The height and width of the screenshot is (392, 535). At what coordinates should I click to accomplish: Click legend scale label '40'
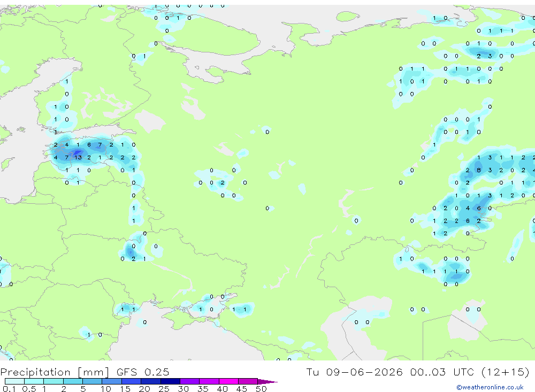[x=223, y=389]
